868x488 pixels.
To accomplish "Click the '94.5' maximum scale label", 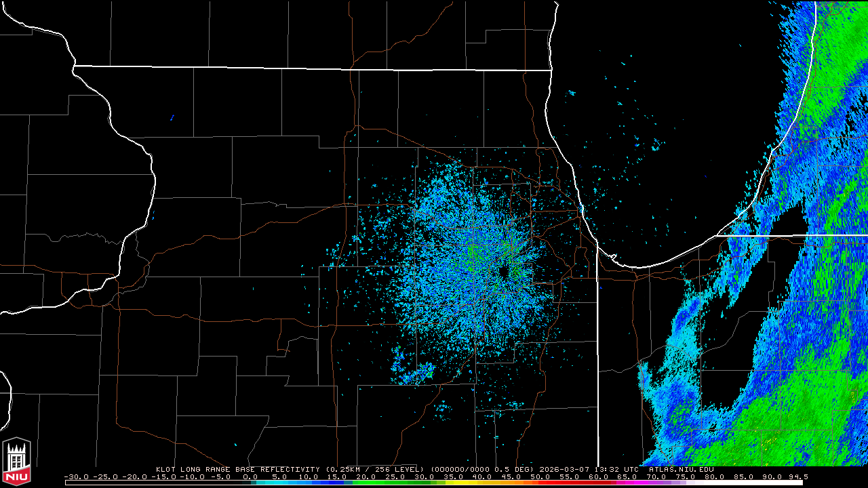I will pos(798,477).
